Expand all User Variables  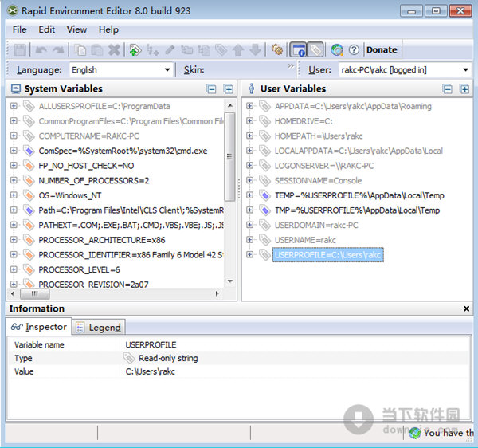(x=464, y=89)
